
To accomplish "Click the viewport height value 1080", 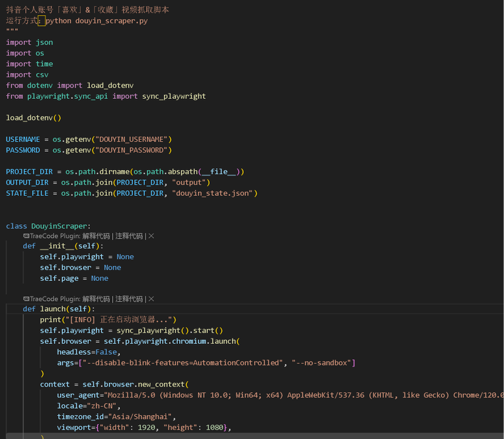I will click(x=214, y=428).
